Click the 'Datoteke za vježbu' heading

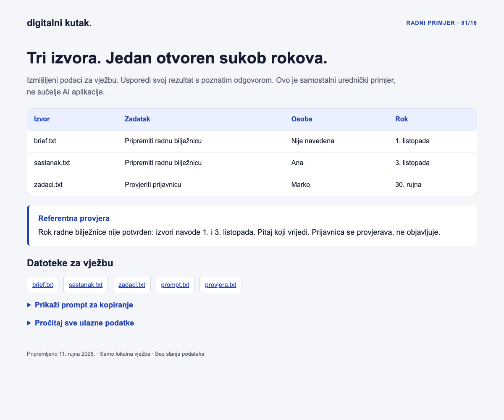pos(70,263)
